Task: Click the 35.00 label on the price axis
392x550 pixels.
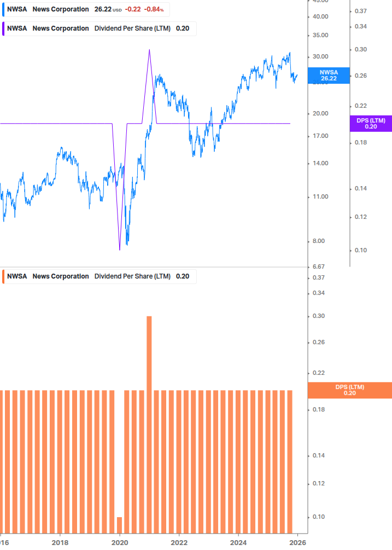Action: tap(320, 35)
